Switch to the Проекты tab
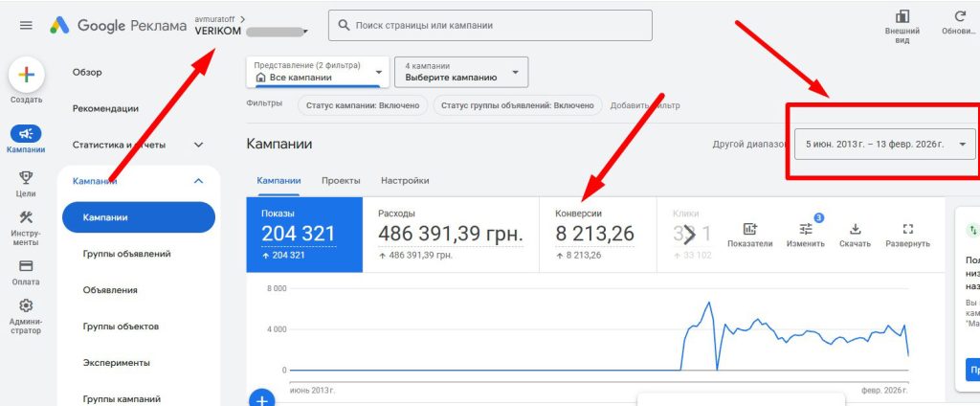Image resolution: width=980 pixels, height=406 pixels. point(341,180)
